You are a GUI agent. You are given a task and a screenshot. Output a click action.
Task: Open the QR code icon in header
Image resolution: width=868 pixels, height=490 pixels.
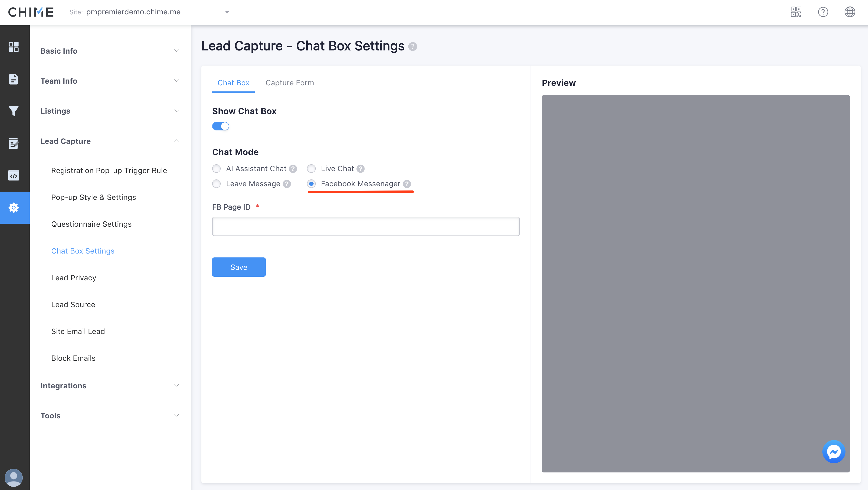point(796,12)
